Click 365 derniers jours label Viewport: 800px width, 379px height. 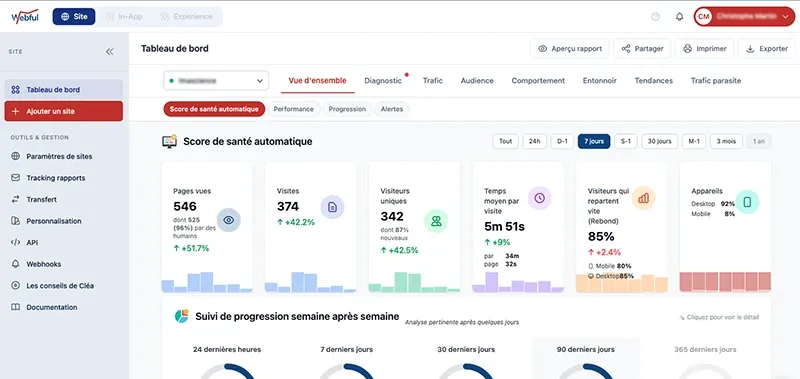click(705, 349)
